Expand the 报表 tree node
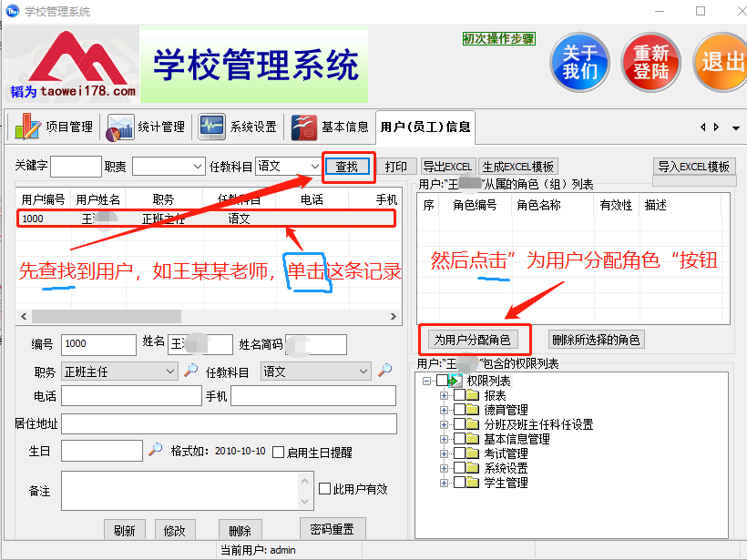The width and height of the screenshot is (747, 560). tap(445, 395)
